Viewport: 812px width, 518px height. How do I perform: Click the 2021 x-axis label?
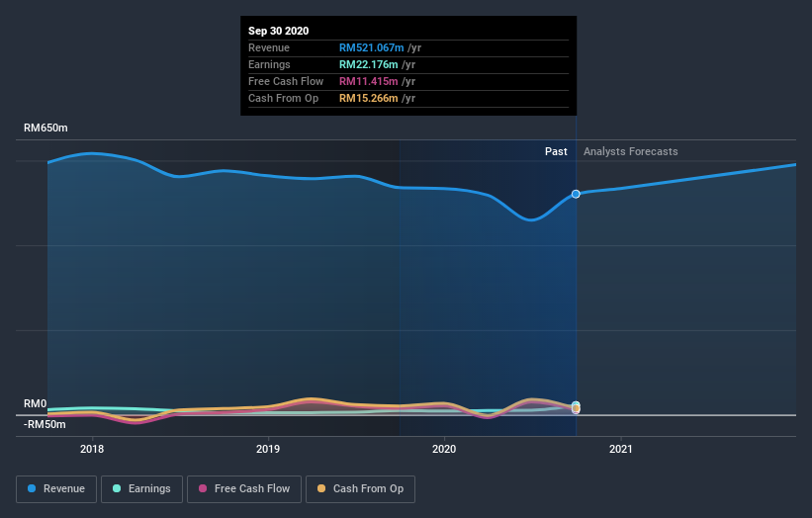tap(621, 449)
